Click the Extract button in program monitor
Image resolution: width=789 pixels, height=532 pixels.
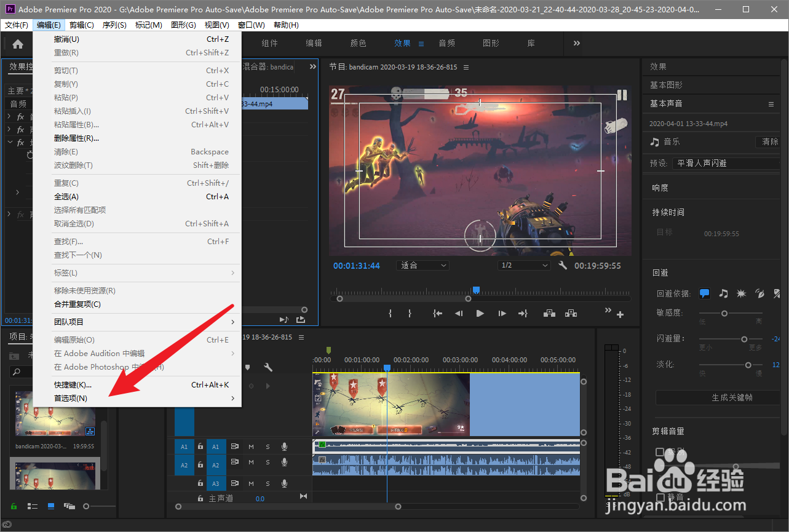point(571,313)
